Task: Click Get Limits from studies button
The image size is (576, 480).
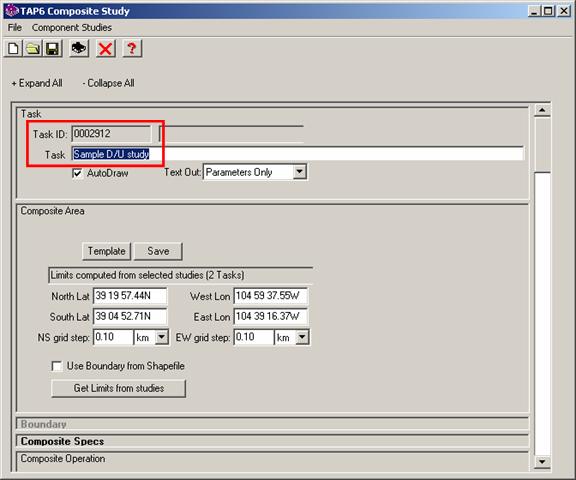Action: point(118,388)
